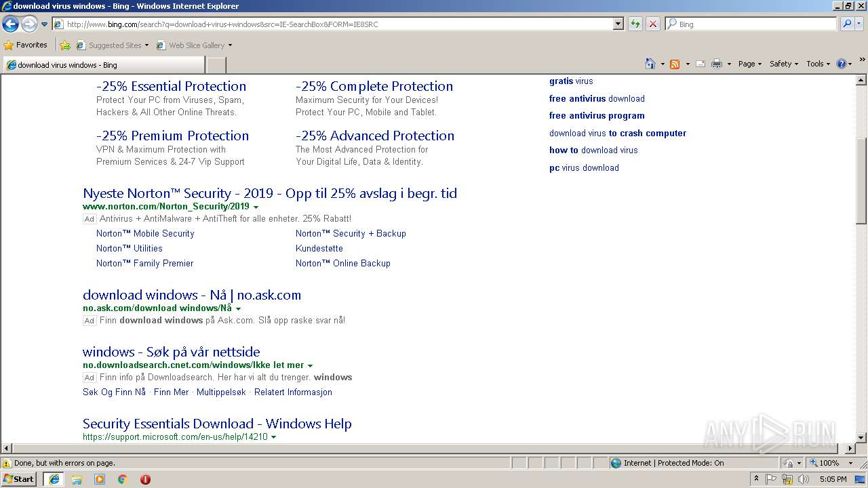868x488 pixels.
Task: Click the Refresh page icon
Action: click(635, 24)
